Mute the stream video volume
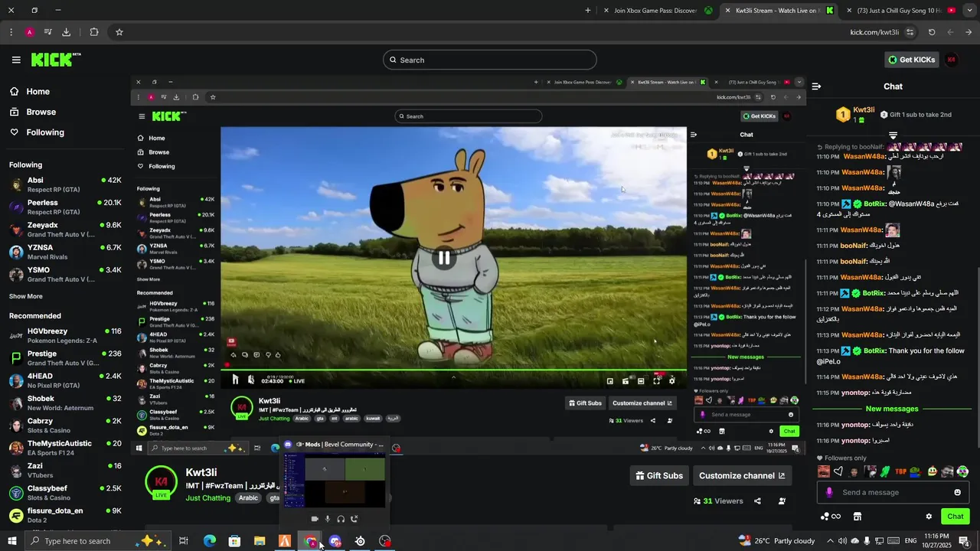This screenshot has height=551, width=980. [250, 380]
